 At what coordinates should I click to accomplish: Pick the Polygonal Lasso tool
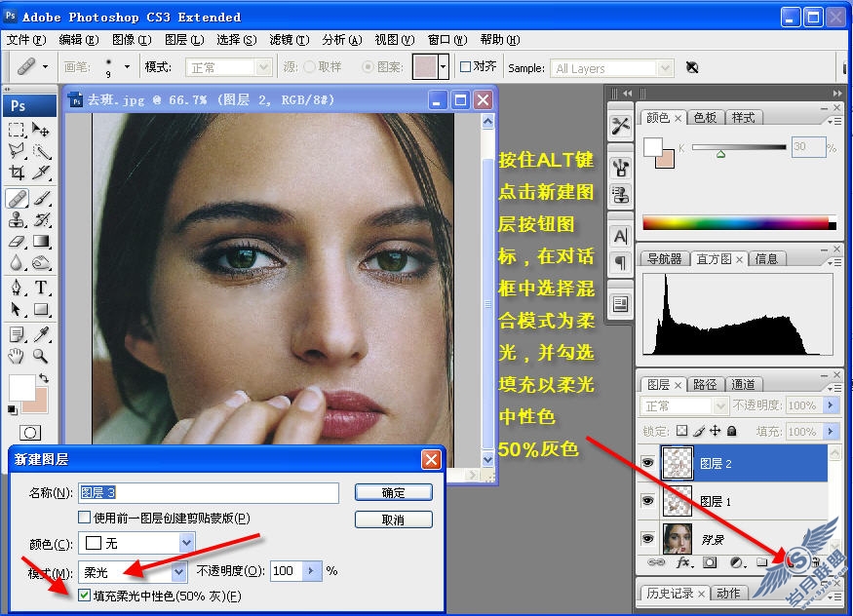(17, 151)
